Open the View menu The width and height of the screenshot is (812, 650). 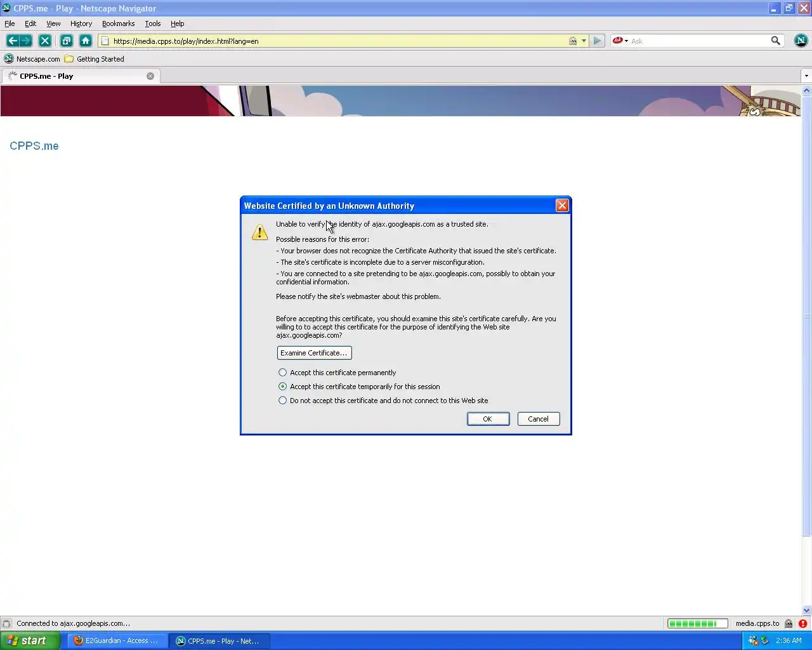(x=53, y=23)
